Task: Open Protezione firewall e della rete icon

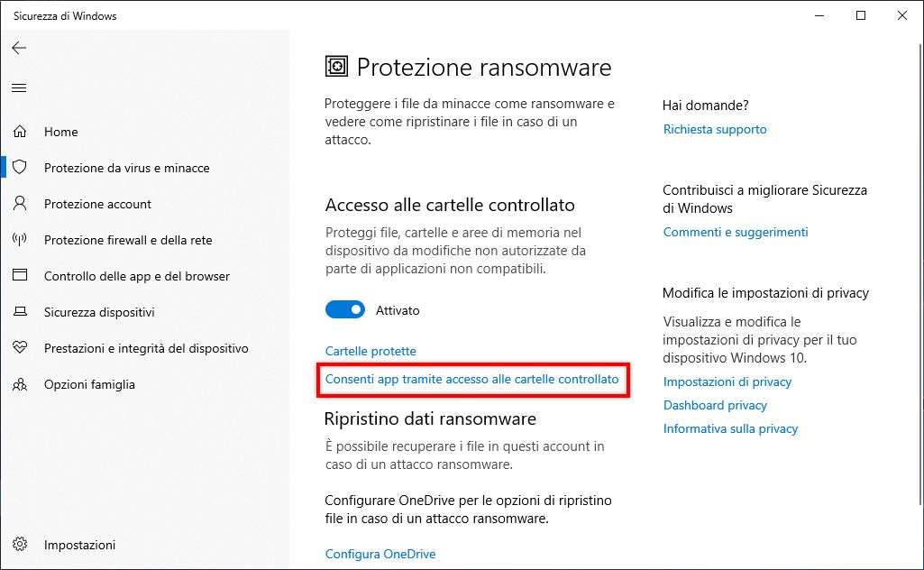Action: [x=18, y=240]
